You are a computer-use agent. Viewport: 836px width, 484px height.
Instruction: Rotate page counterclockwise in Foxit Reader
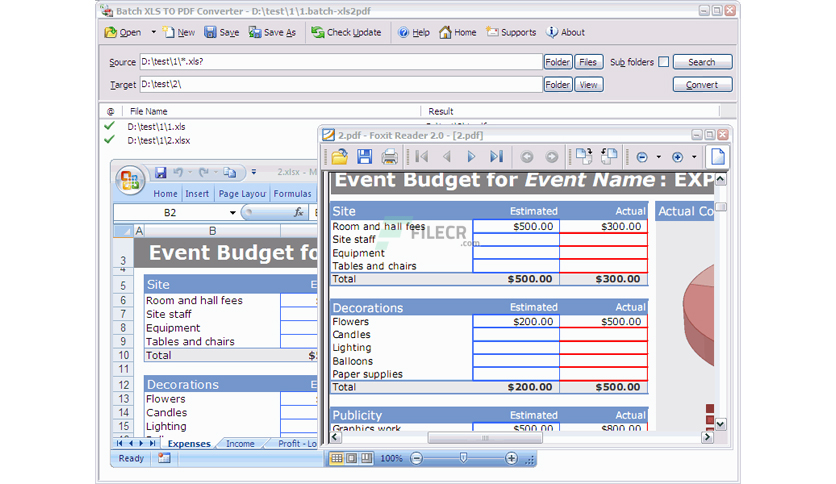pyautogui.click(x=609, y=156)
